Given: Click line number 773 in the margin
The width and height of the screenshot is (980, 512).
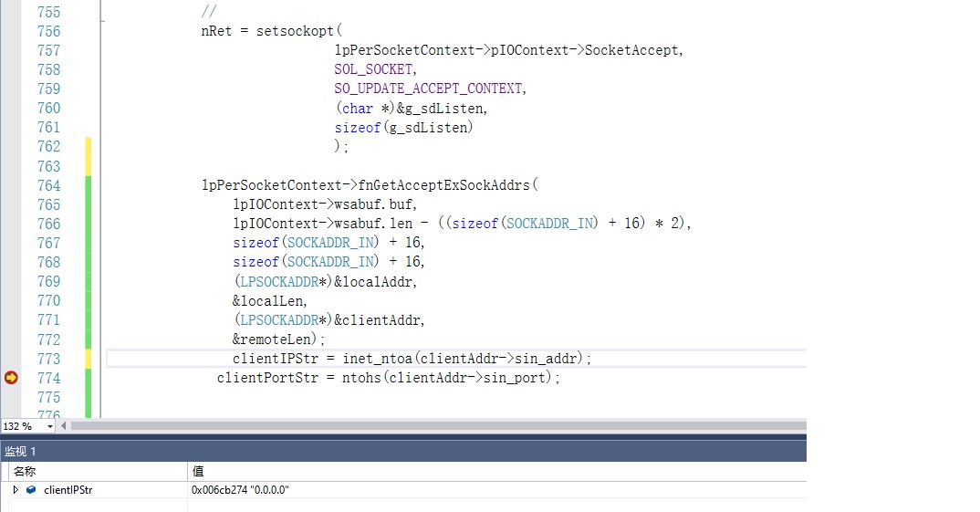Looking at the screenshot, I should click(48, 359).
